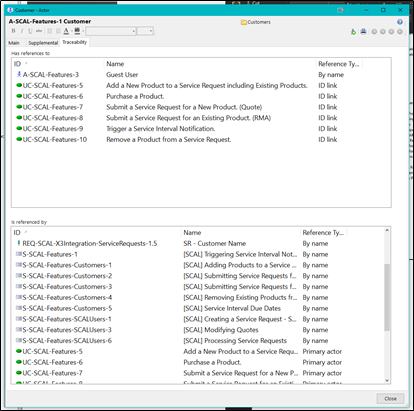This screenshot has height=411, width=414.
Task: Click the Close button
Action: click(390, 399)
